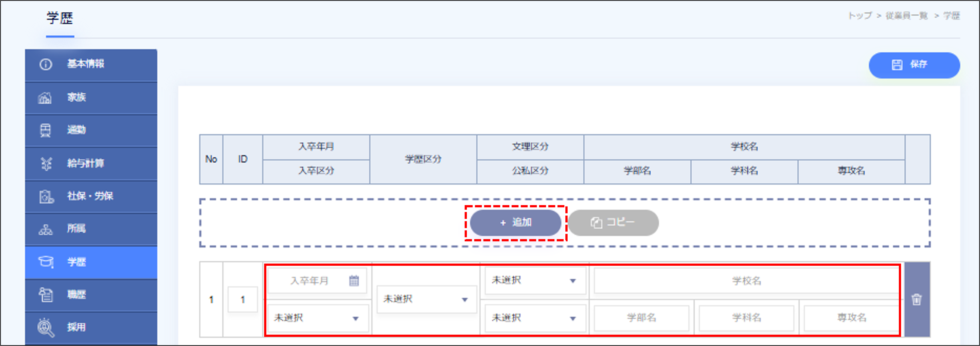
Task: Click the 採用 magnifier icon in sidebar
Action: (x=46, y=327)
